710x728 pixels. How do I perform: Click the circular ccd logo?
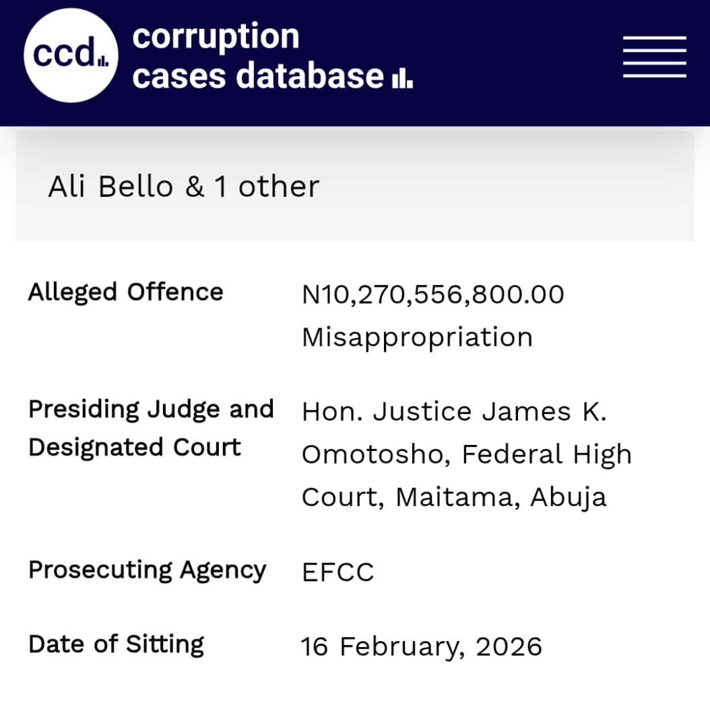[71, 55]
